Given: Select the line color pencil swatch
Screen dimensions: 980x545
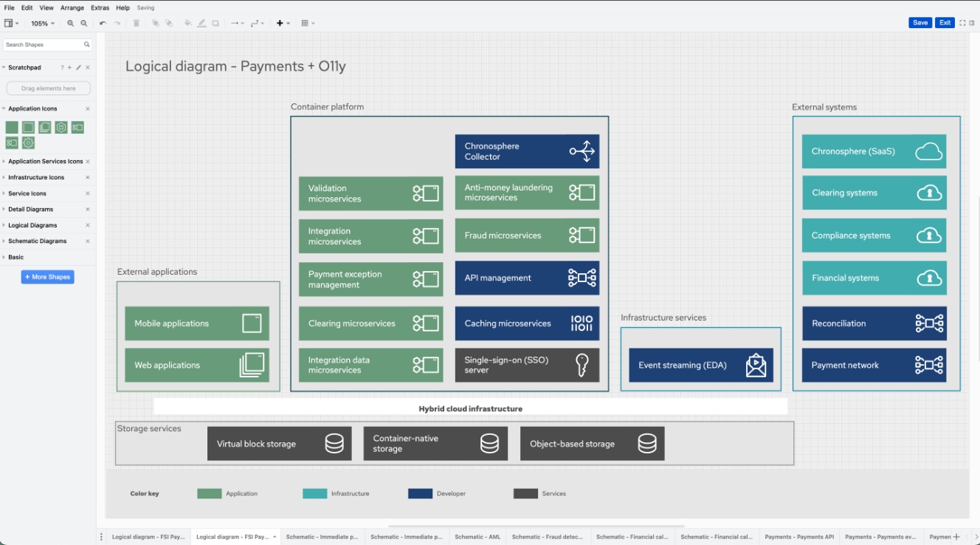Looking at the screenshot, I should [201, 23].
